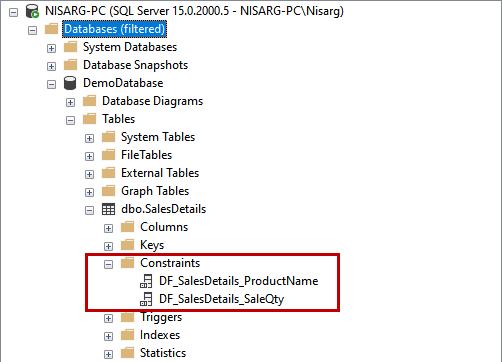Click the DemoDatabase cylinder icon
The height and width of the screenshot is (362, 502).
[70, 83]
